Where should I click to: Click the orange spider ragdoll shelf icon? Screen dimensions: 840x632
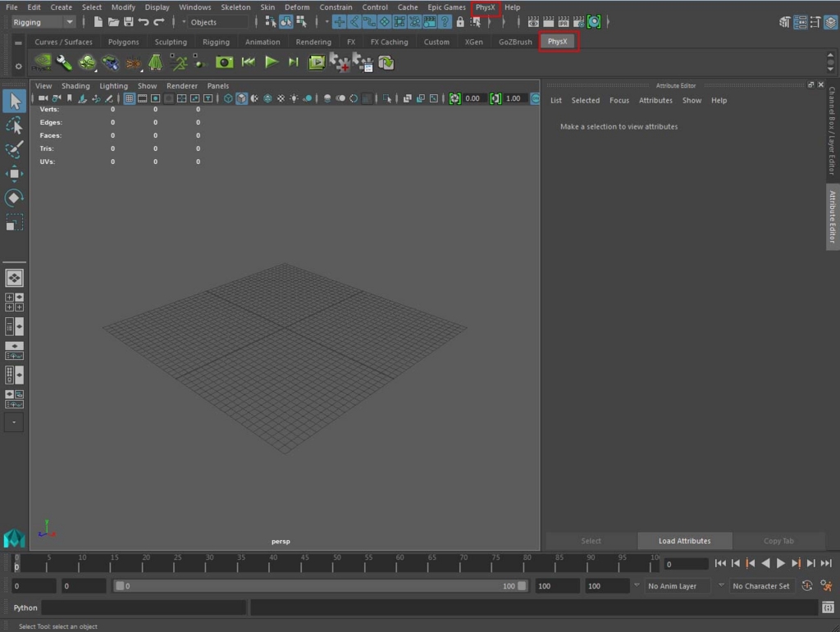click(x=134, y=63)
